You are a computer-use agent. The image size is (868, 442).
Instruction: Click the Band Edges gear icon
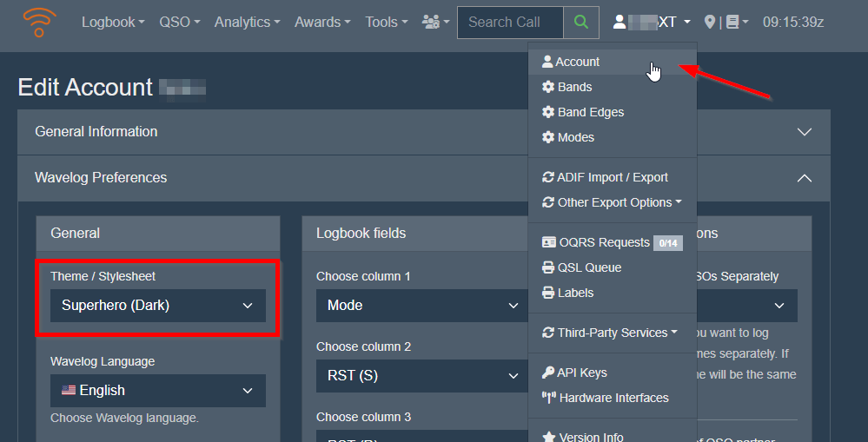pos(548,112)
